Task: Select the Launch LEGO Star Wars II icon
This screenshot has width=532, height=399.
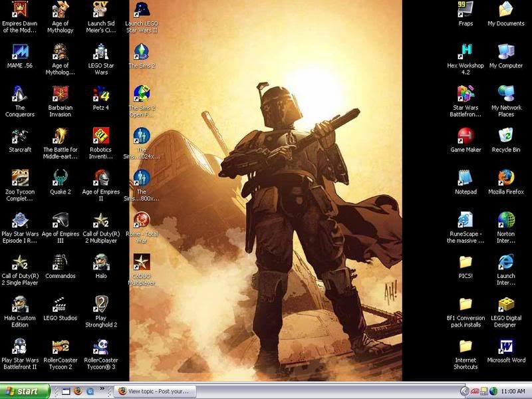Action: pos(142,17)
